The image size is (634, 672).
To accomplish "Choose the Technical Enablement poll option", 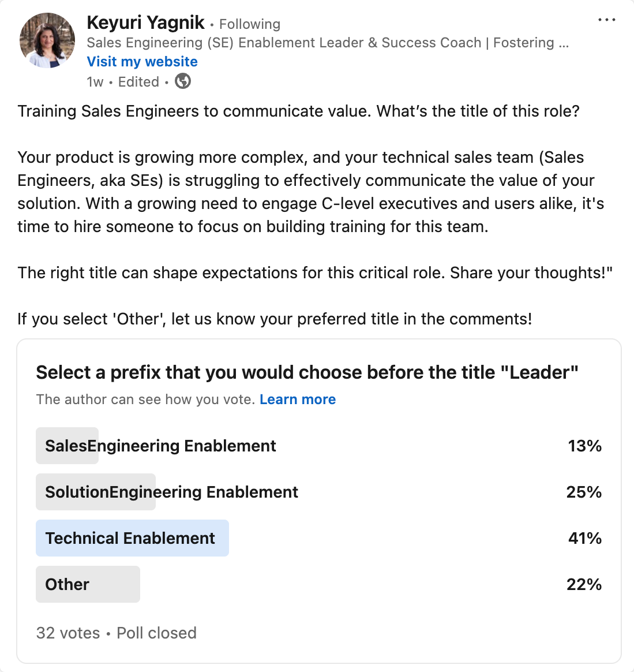I will pyautogui.click(x=318, y=538).
